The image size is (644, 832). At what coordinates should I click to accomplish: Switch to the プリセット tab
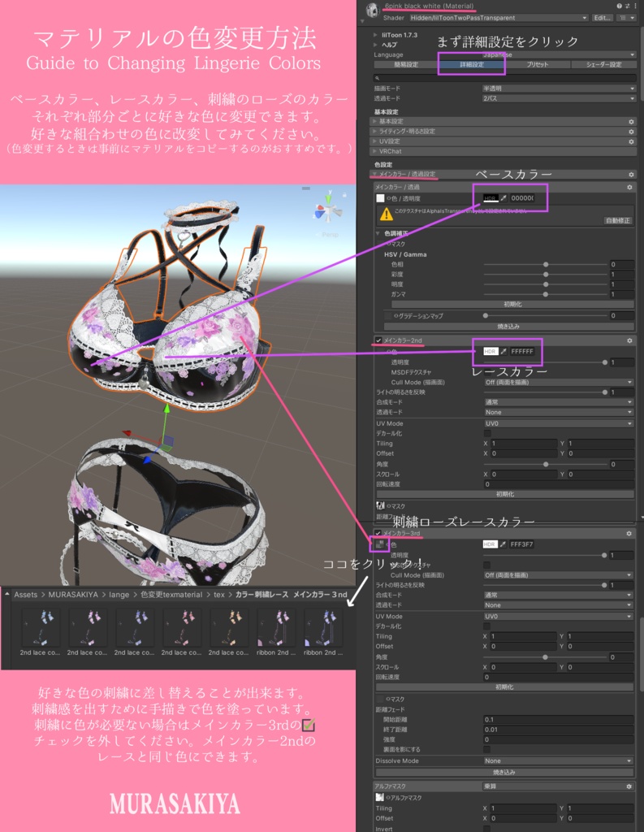tap(538, 65)
